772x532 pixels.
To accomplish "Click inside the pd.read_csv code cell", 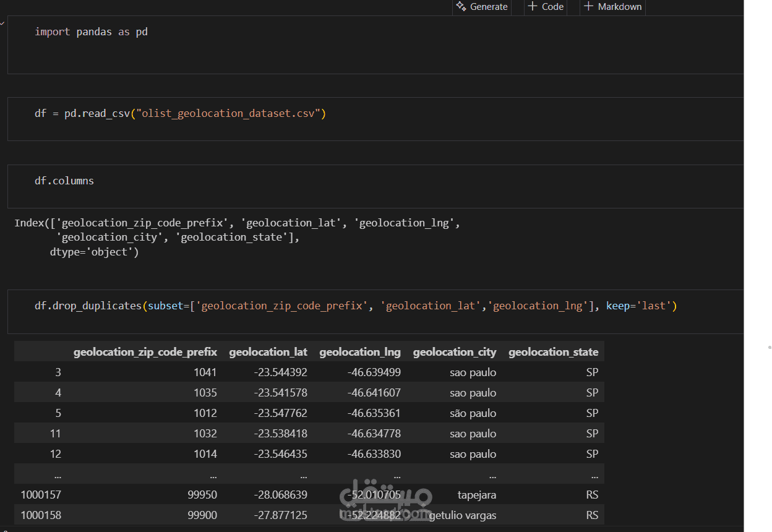I will tap(179, 114).
